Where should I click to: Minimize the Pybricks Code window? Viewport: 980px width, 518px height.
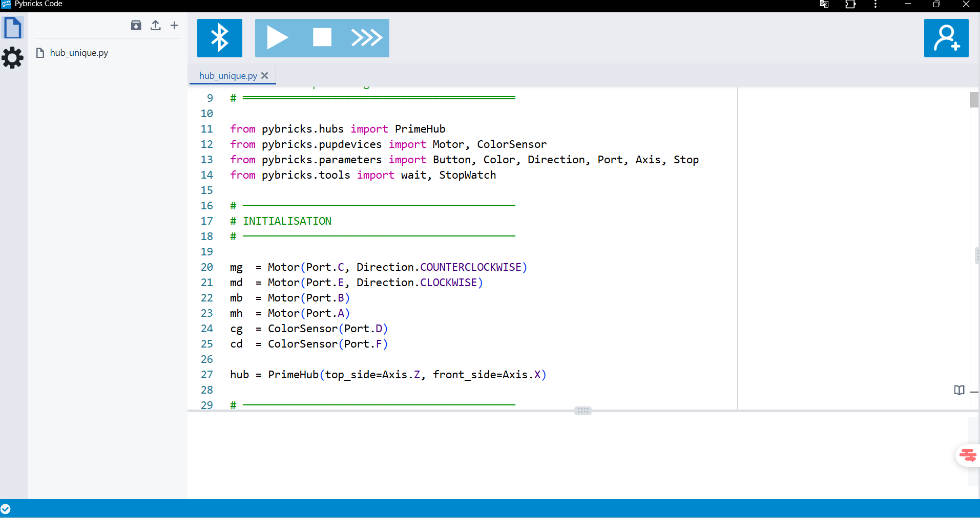tap(908, 4)
